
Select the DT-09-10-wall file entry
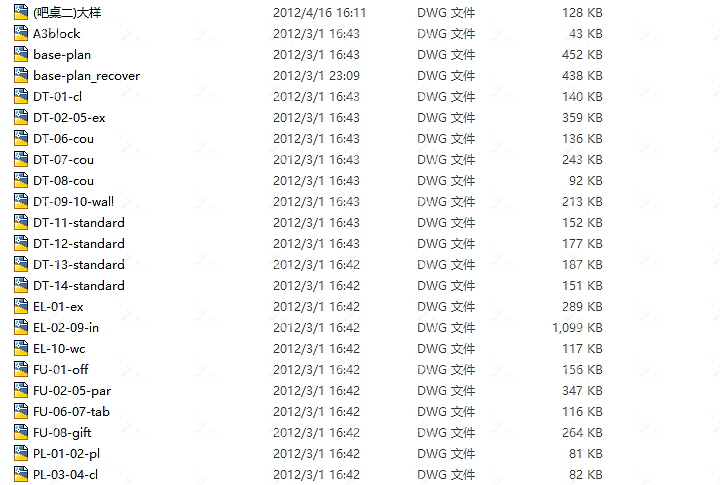[x=73, y=202]
